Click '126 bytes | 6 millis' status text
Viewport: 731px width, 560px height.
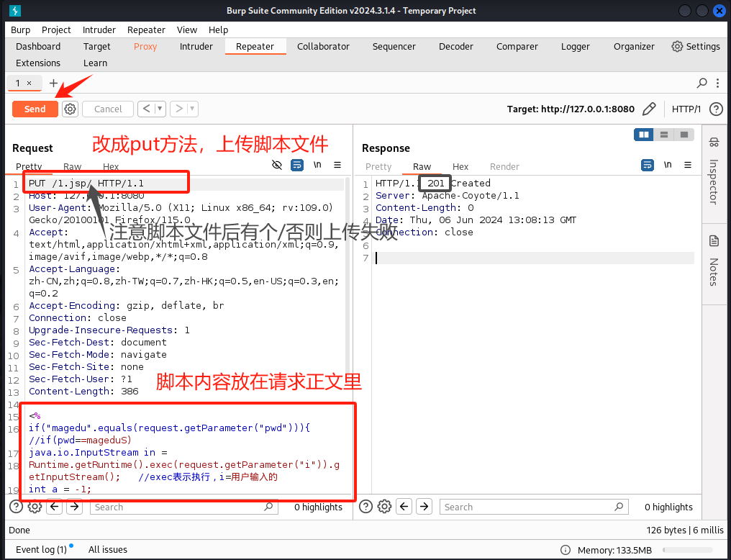pyautogui.click(x=685, y=530)
